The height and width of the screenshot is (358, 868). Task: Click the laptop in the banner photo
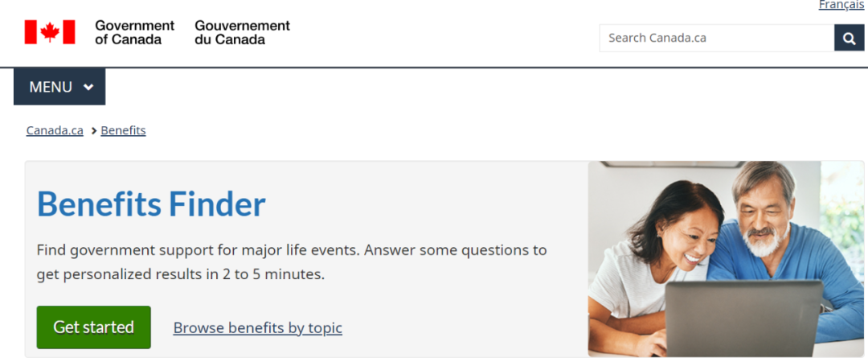click(743, 318)
